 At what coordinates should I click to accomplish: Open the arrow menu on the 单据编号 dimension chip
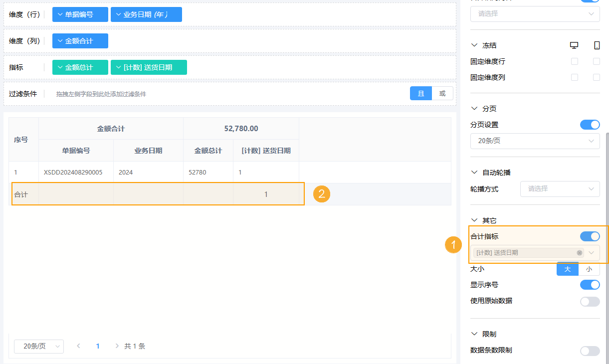61,14
